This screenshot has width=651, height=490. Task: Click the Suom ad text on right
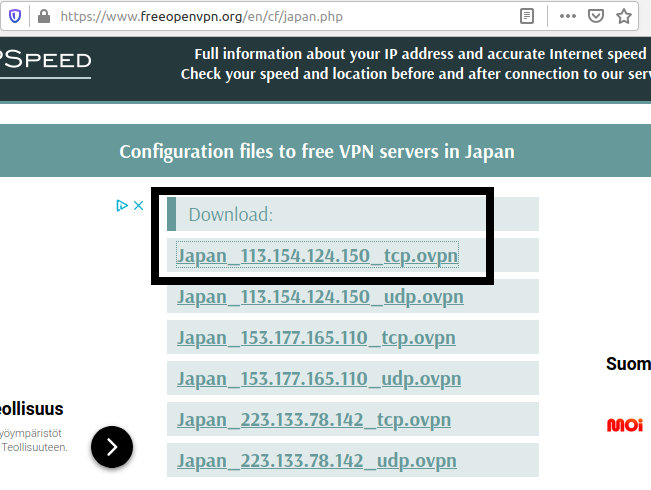click(628, 364)
